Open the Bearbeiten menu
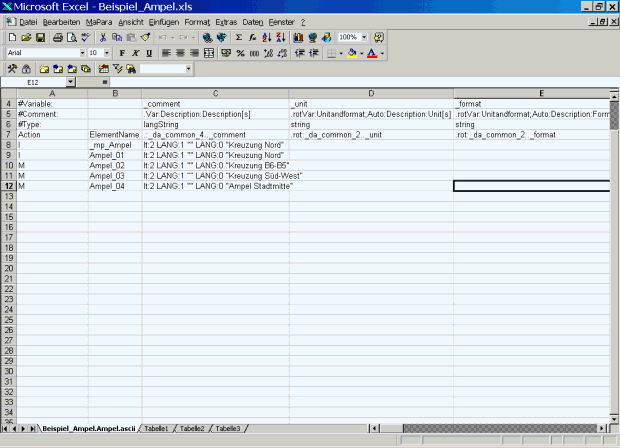 (x=61, y=22)
